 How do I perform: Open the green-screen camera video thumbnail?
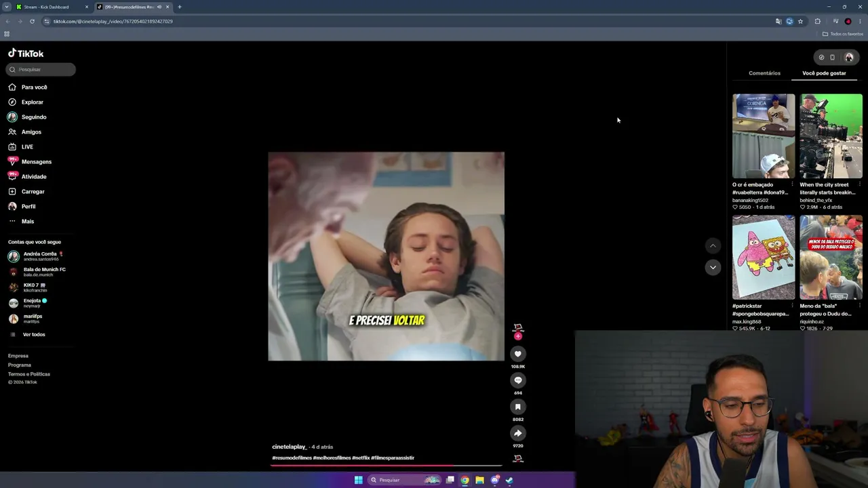[831, 136]
